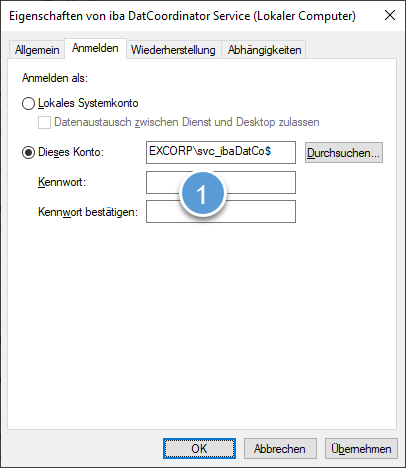
Task: Focus the Kennwort password field
Action: [x=221, y=182]
